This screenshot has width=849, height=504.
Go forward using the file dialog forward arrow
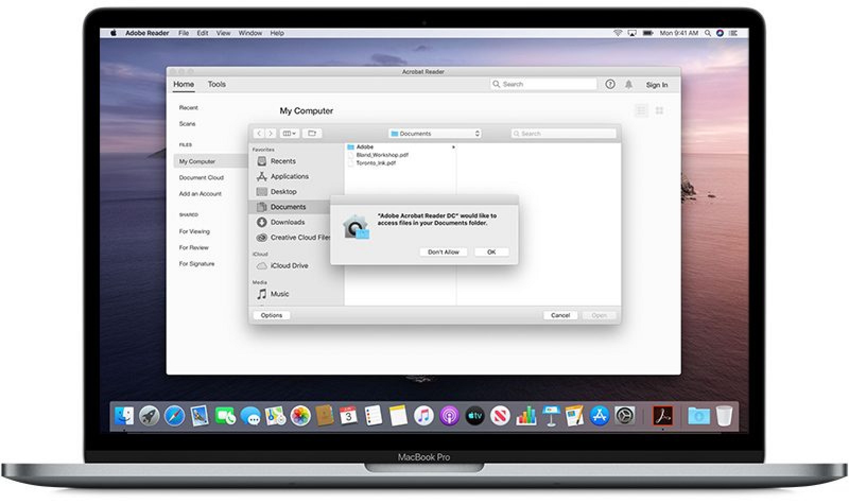(x=271, y=134)
